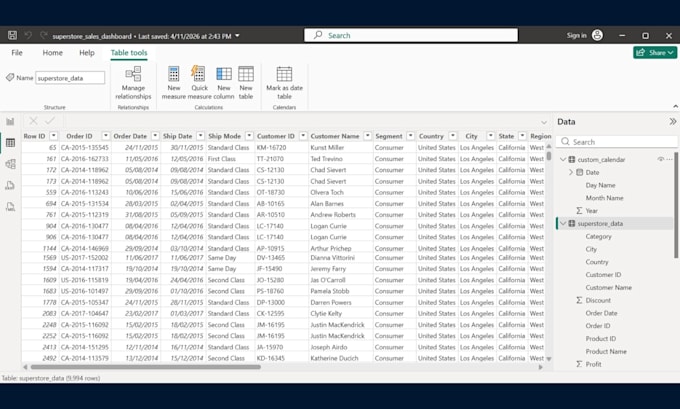Click the title bar Search box
The height and width of the screenshot is (409, 680).
click(x=411, y=36)
